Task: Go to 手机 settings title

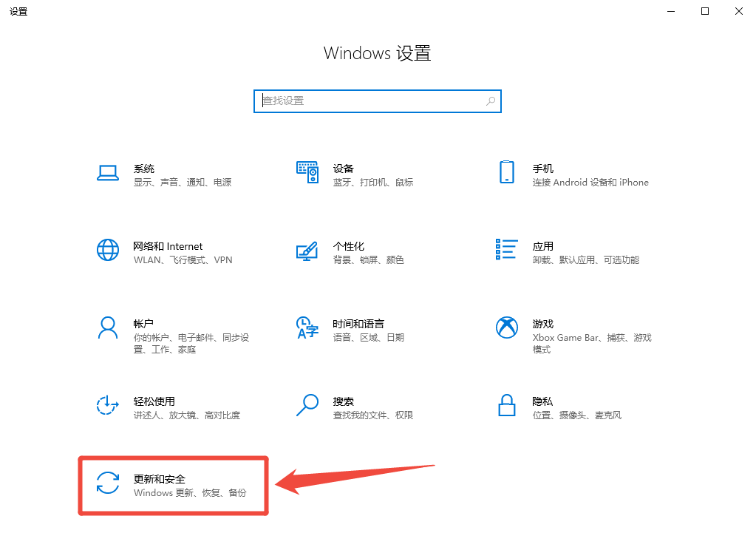Action: click(x=543, y=169)
